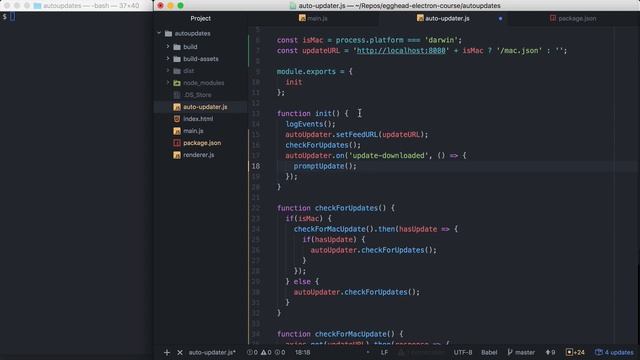640x360 pixels.
Task: Expand the build-assets folder
Action: coord(167,59)
